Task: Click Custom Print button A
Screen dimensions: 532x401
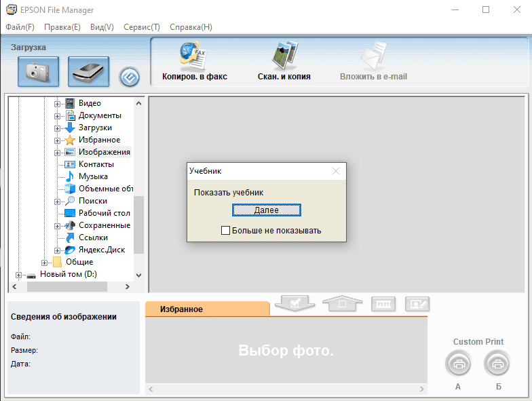Action: (x=459, y=364)
